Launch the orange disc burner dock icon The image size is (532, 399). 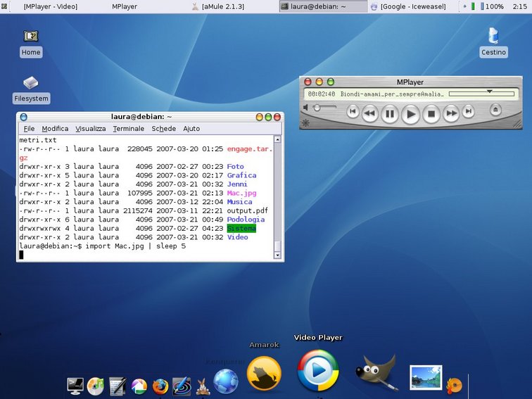[x=455, y=386]
